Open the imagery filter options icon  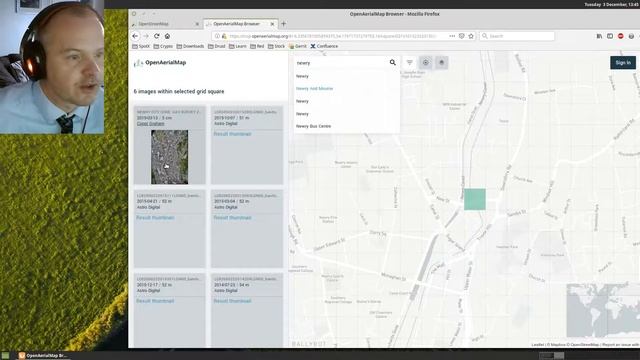coord(409,62)
